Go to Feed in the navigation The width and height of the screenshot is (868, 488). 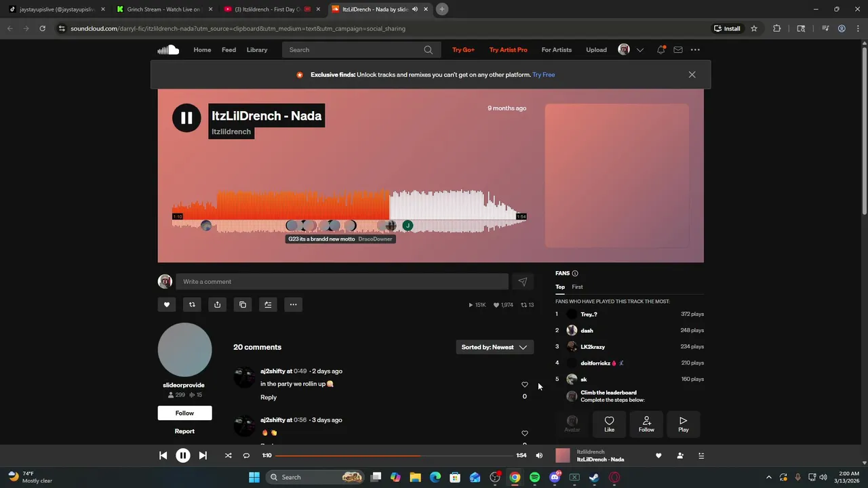pos(229,49)
